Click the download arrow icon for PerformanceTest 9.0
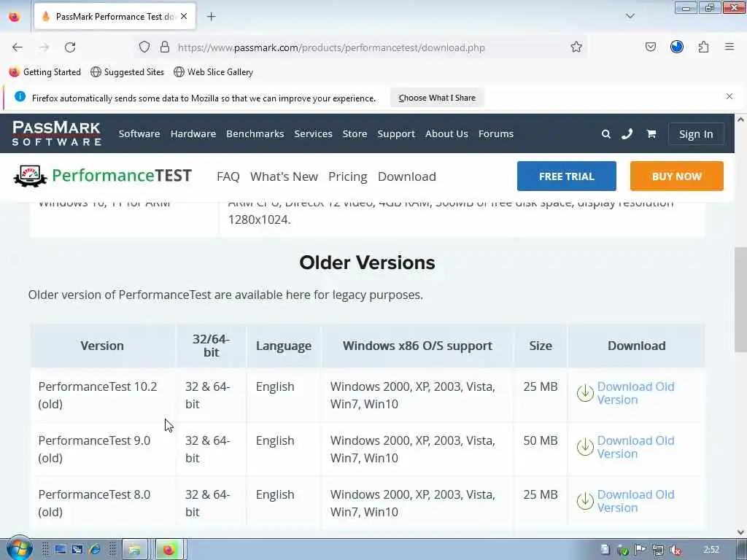The image size is (747, 560). [585, 447]
